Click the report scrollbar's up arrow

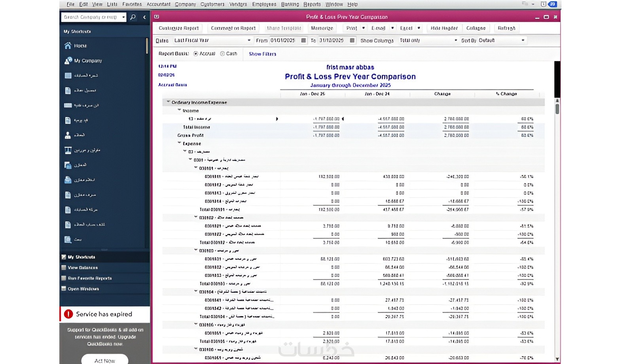point(557,100)
